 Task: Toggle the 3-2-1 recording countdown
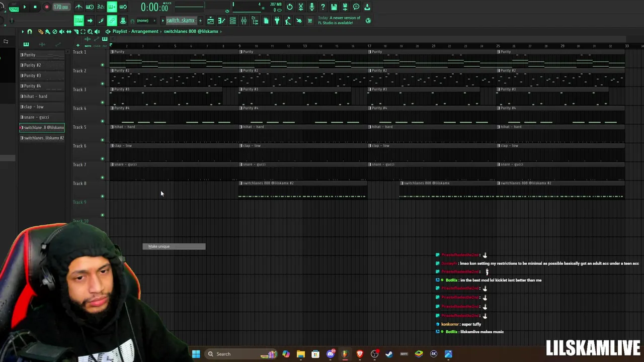pyautogui.click(x=101, y=7)
